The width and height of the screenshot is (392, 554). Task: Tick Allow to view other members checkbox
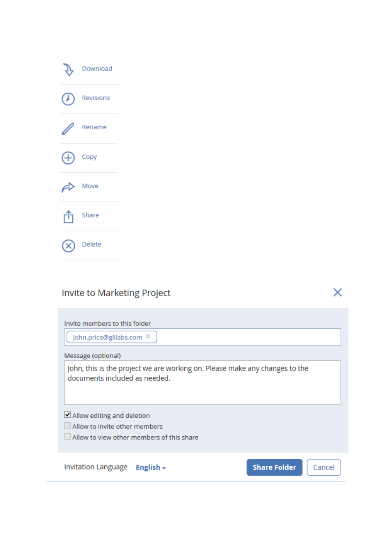67,437
